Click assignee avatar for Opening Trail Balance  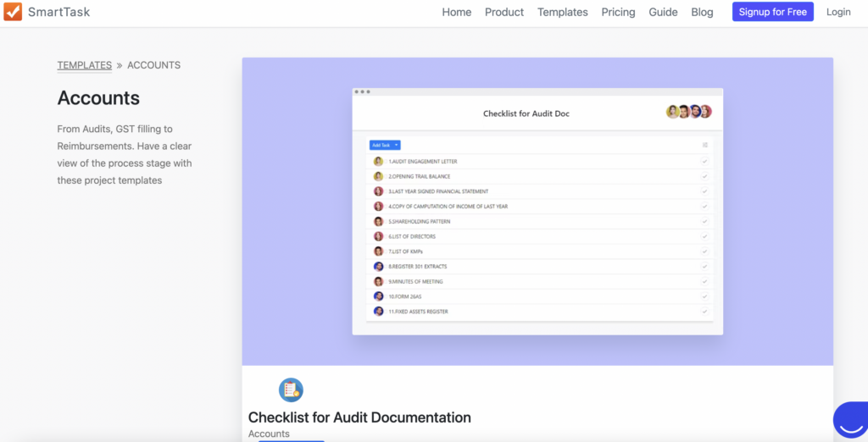tap(379, 176)
